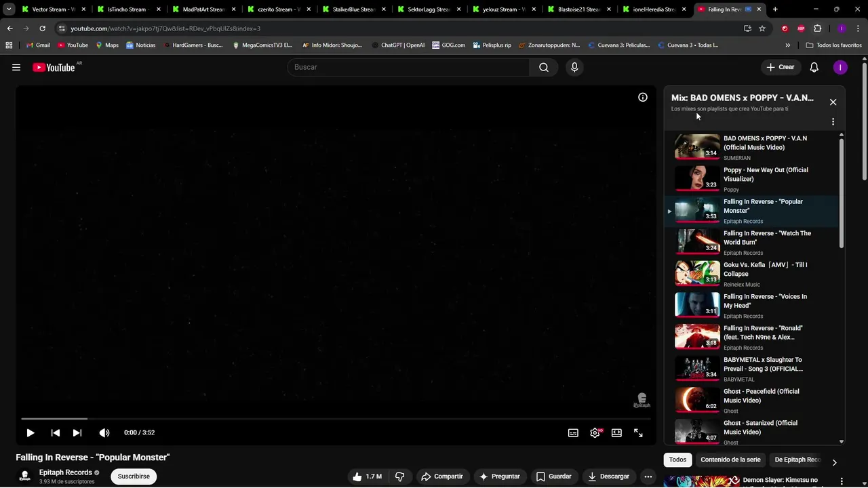Dislike the Popular Monster video
868x488 pixels.
tap(400, 476)
